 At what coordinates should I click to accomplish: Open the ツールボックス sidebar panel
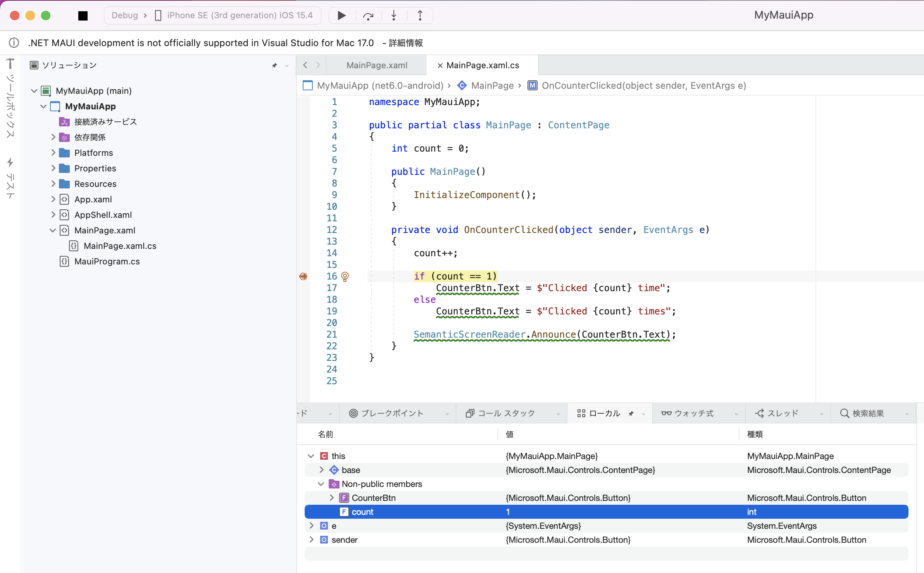click(10, 97)
